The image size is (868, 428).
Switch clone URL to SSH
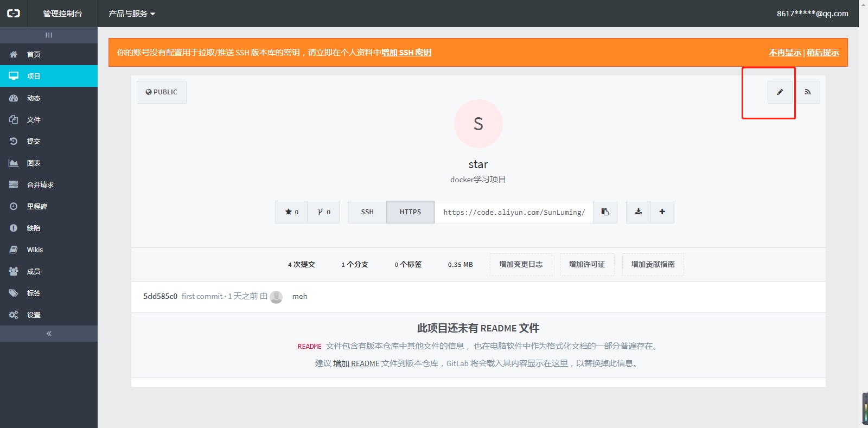point(367,212)
